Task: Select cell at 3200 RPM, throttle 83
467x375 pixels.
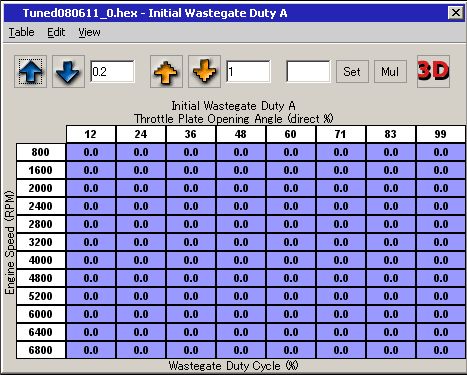Action: click(x=391, y=242)
